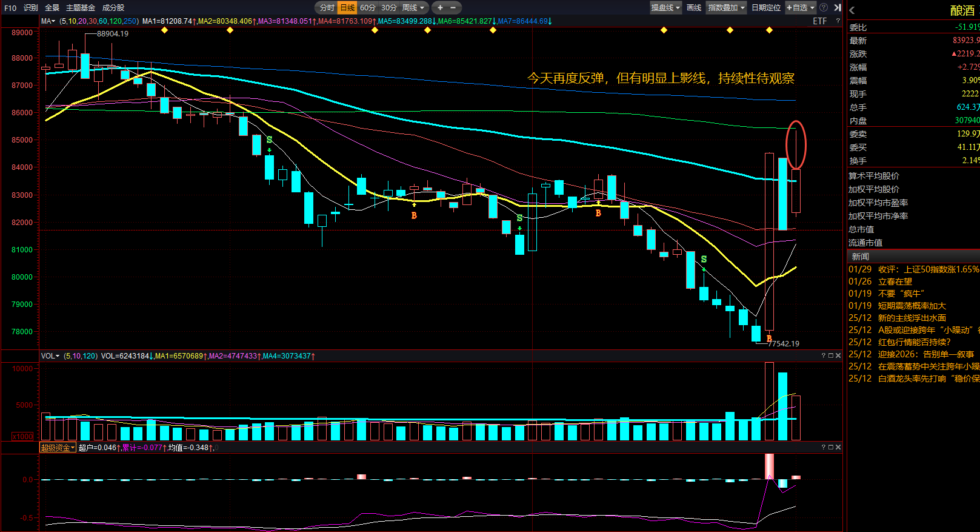980x532 pixels.
Task: Switch to 分时 intraday view
Action: click(x=327, y=8)
